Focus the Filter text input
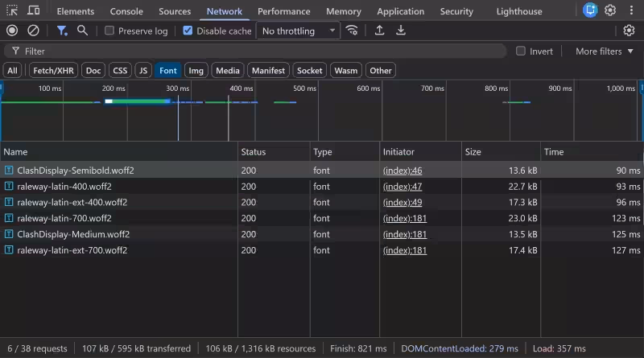 pos(254,51)
